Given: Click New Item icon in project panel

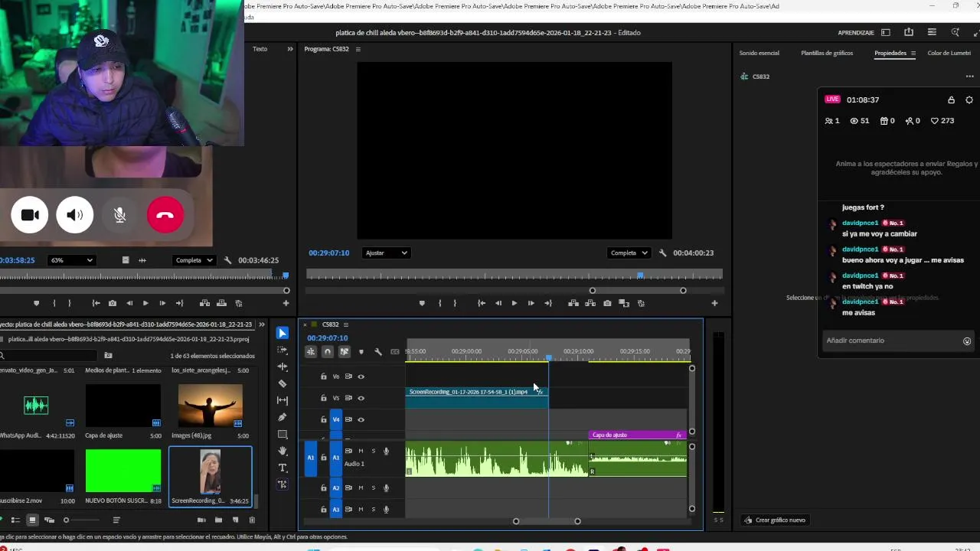Looking at the screenshot, I should coord(235,520).
